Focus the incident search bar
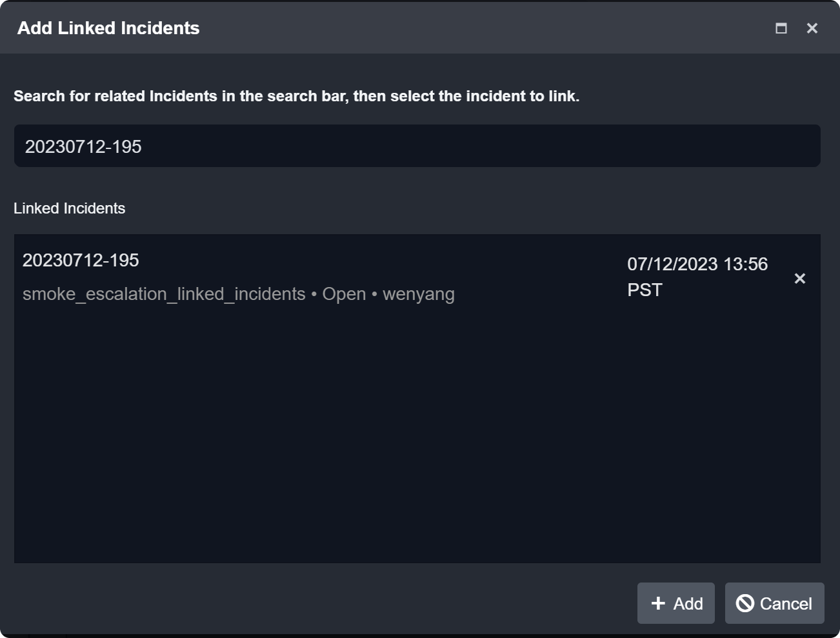Screen dimensions: 840x638 click(x=417, y=146)
